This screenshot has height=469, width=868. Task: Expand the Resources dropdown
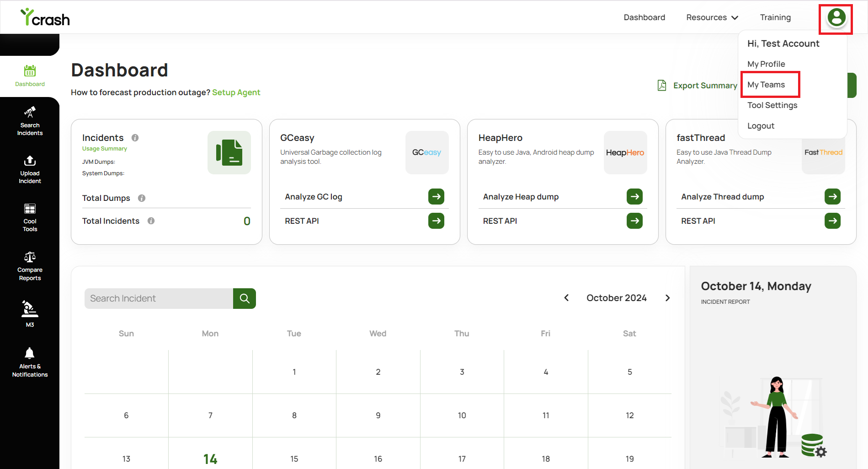coord(712,17)
